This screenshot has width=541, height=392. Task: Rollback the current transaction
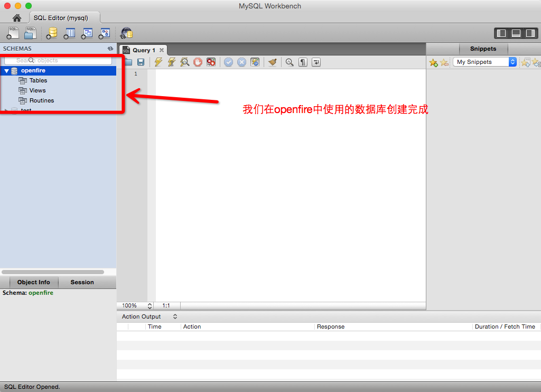point(241,62)
